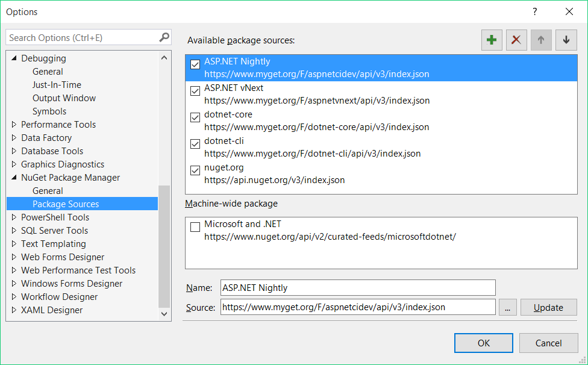The width and height of the screenshot is (588, 365).
Task: Toggle the dotnet-cli source checkbox
Action: click(x=195, y=144)
